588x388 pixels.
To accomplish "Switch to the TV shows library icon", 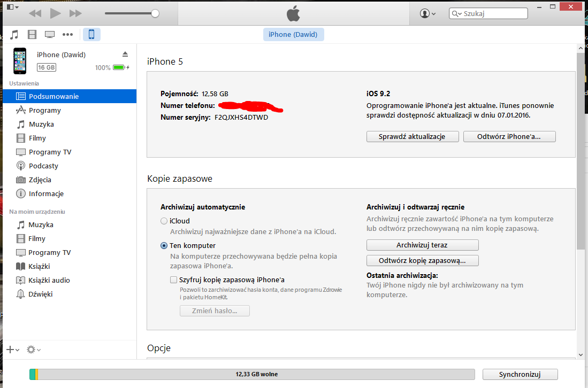I will click(50, 34).
